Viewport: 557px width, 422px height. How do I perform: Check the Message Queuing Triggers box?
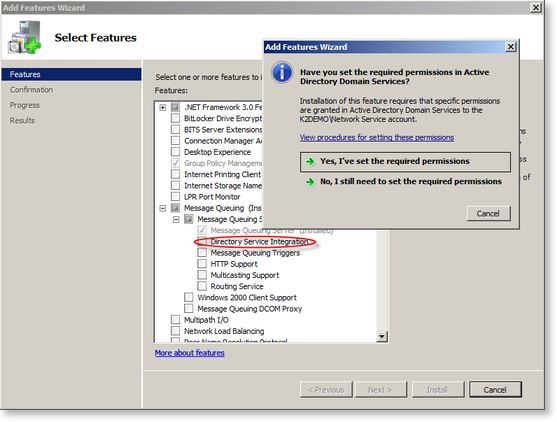[x=202, y=253]
